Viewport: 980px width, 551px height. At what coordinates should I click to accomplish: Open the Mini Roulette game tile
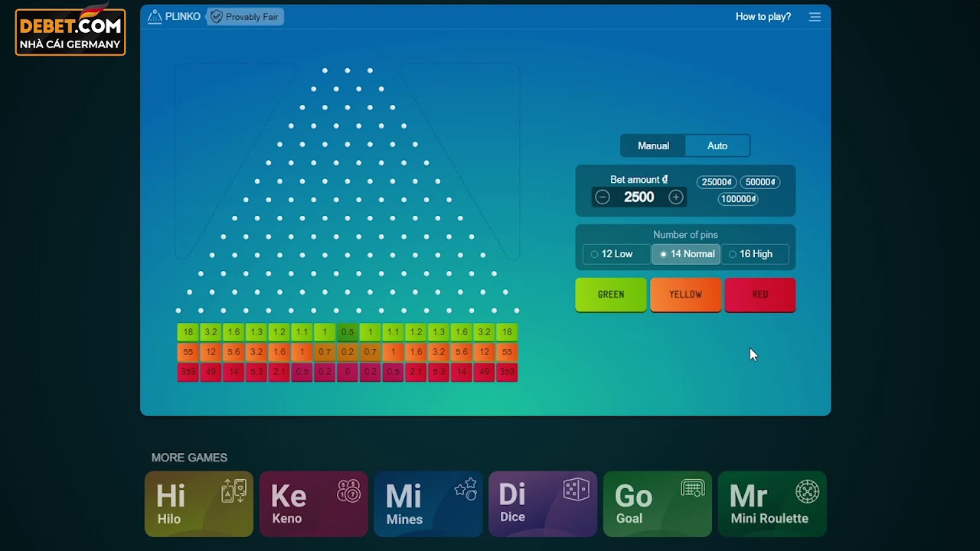(x=773, y=504)
